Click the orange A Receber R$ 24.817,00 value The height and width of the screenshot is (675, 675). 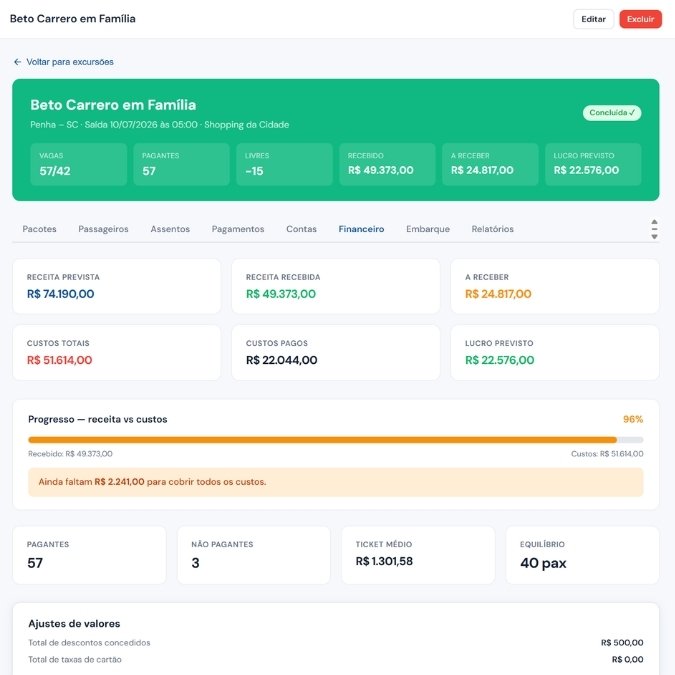[x=498, y=294]
